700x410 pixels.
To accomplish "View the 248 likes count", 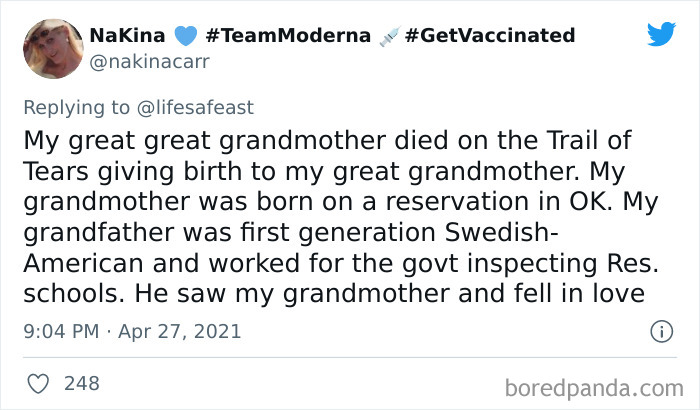I will click(80, 382).
